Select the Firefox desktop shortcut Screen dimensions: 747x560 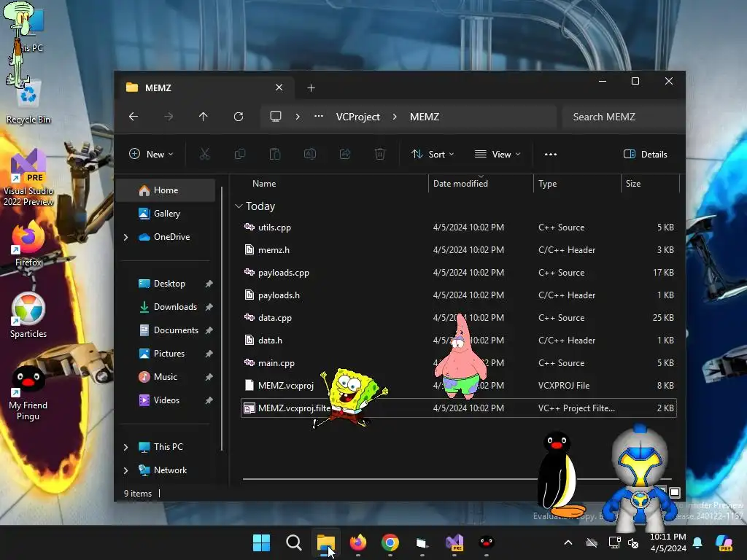[28, 244]
